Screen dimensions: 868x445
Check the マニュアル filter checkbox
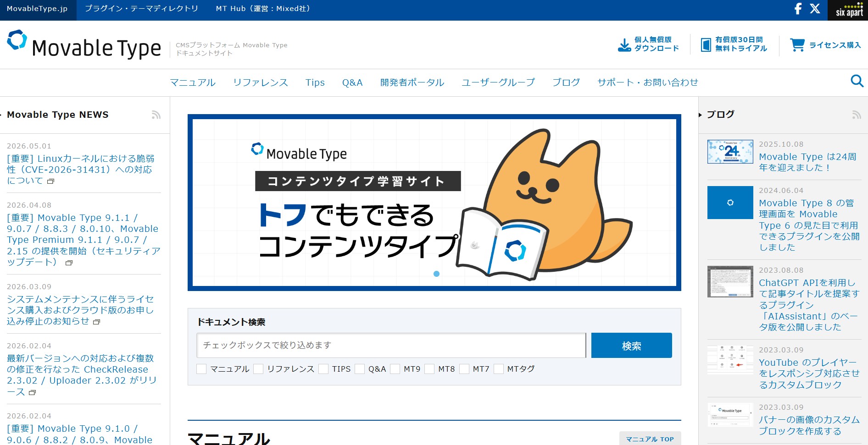[201, 369]
